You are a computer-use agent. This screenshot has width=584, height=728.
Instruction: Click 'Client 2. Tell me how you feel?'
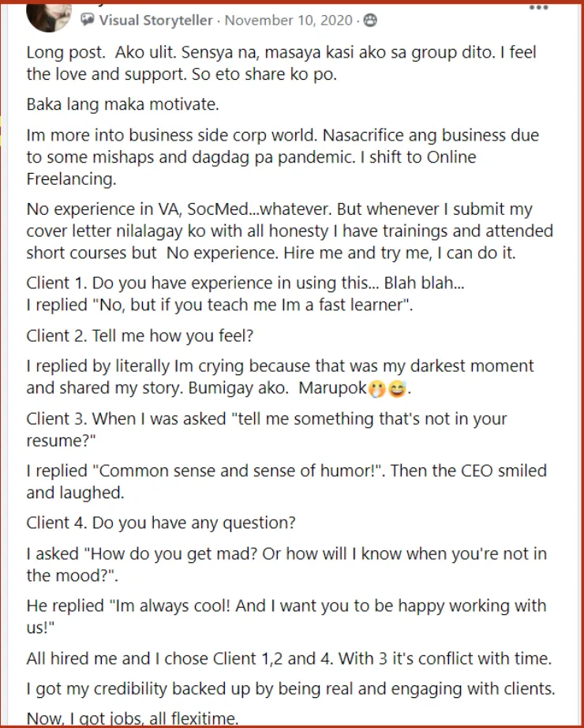tap(140, 336)
